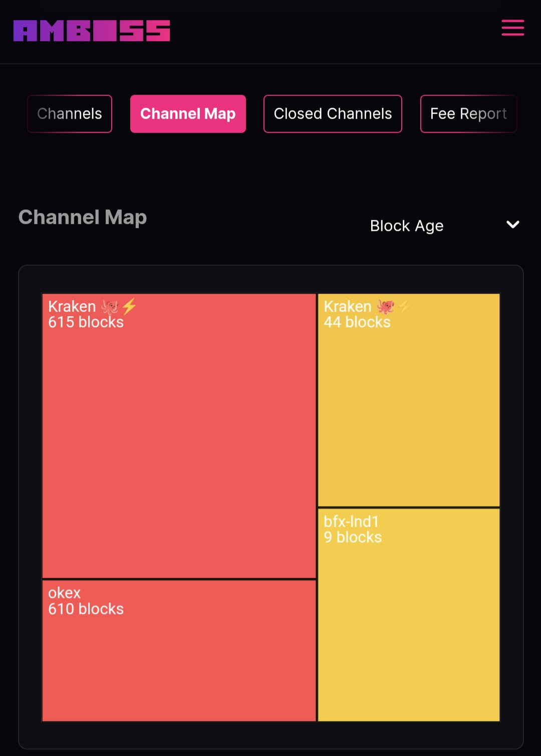Screen dimensions: 541x756
Task: Click the '615 blocks' text
Action: 86,322
